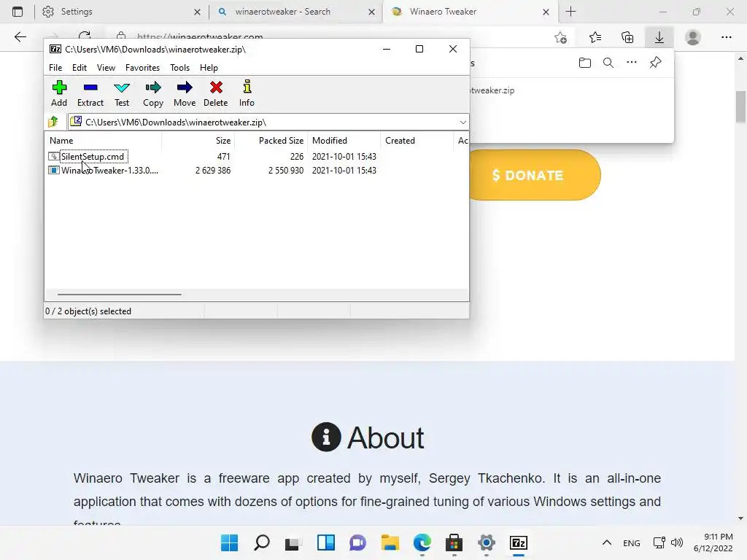Sort by Packed Size column
The image size is (747, 560).
point(271,141)
